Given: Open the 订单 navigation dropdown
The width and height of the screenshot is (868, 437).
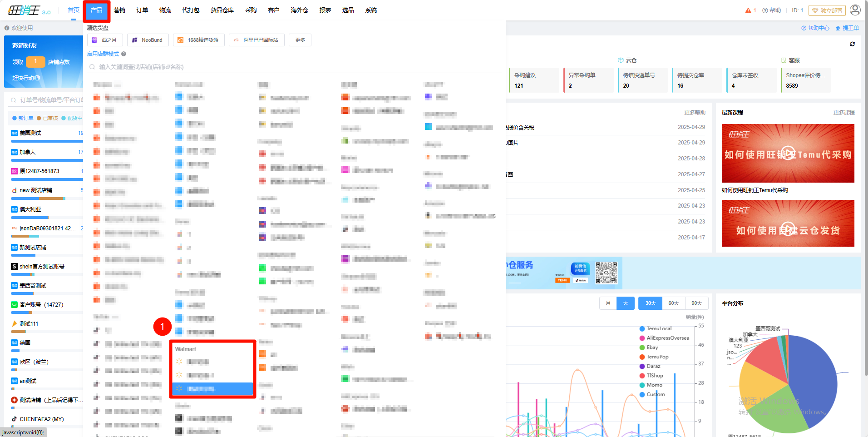Looking at the screenshot, I should click(x=142, y=10).
